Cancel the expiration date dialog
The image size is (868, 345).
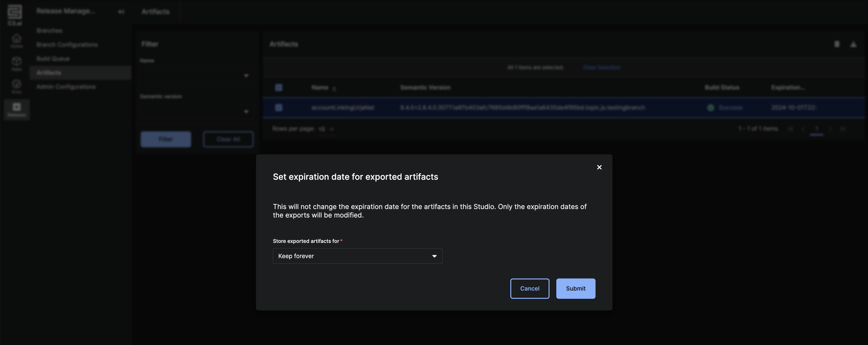click(x=529, y=288)
